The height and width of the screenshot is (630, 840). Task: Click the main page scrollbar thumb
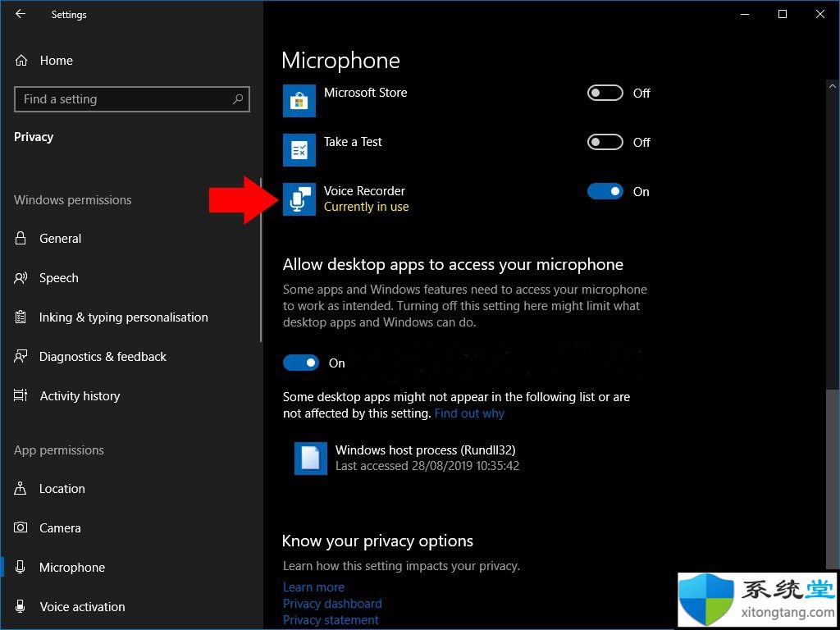coord(833,479)
